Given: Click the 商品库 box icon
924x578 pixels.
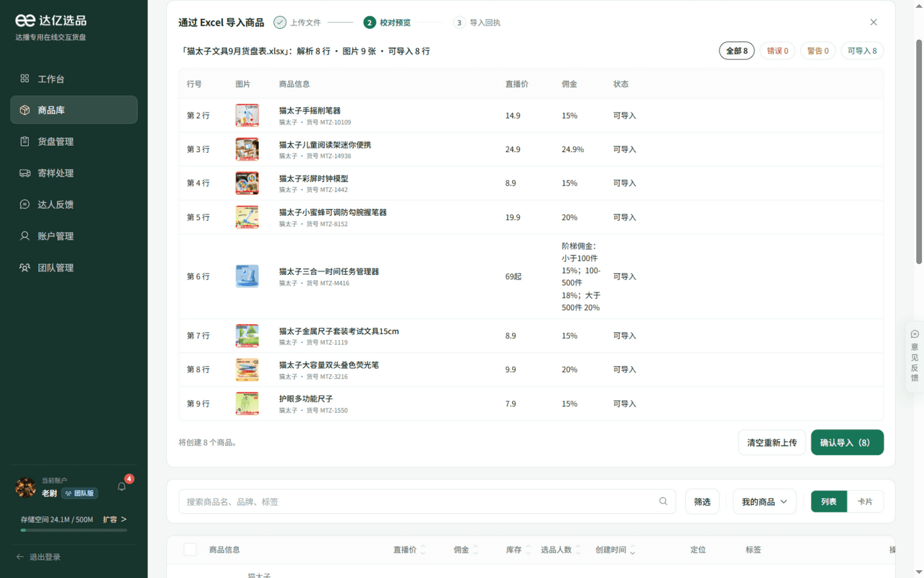Looking at the screenshot, I should (24, 110).
